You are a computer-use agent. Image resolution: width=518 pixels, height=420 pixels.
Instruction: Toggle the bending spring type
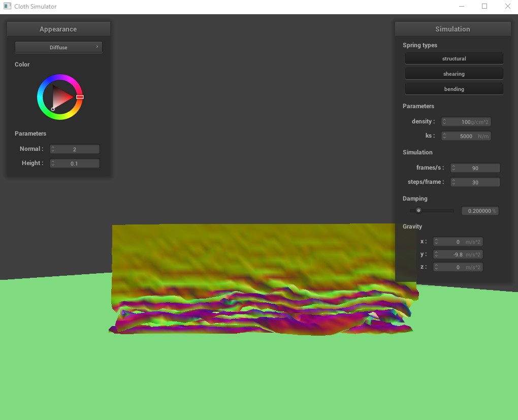pos(454,89)
